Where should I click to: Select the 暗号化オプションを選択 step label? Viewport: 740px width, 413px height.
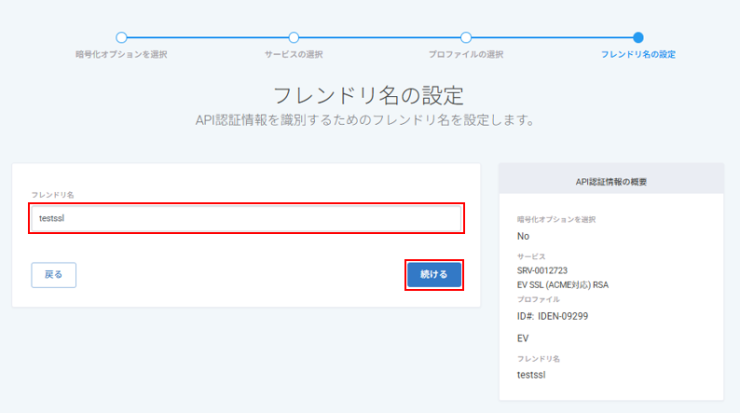pyautogui.click(x=121, y=54)
